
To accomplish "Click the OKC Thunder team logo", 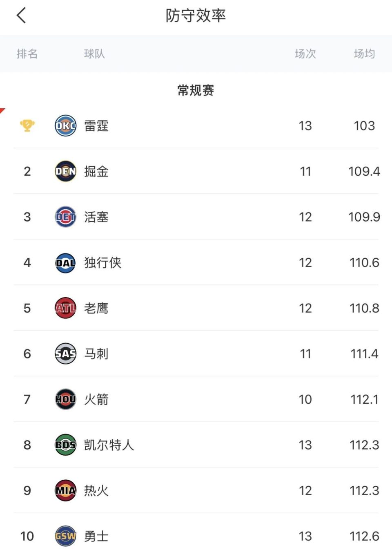I will [65, 126].
